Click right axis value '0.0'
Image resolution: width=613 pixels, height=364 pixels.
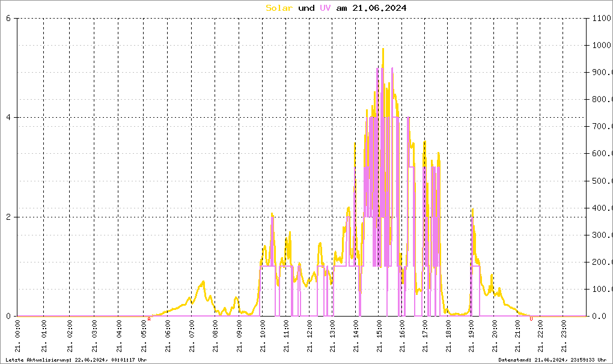pos(599,317)
